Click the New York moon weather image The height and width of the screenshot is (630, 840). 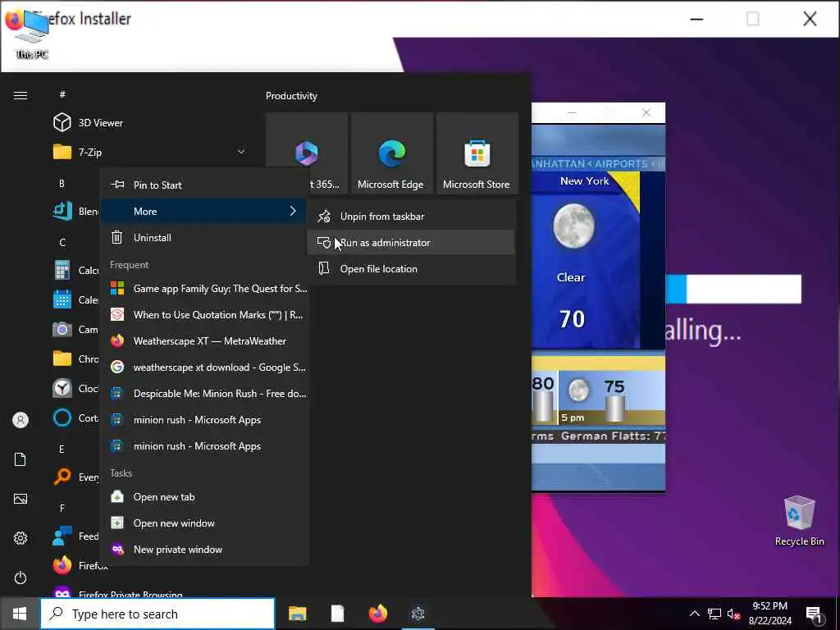click(573, 226)
